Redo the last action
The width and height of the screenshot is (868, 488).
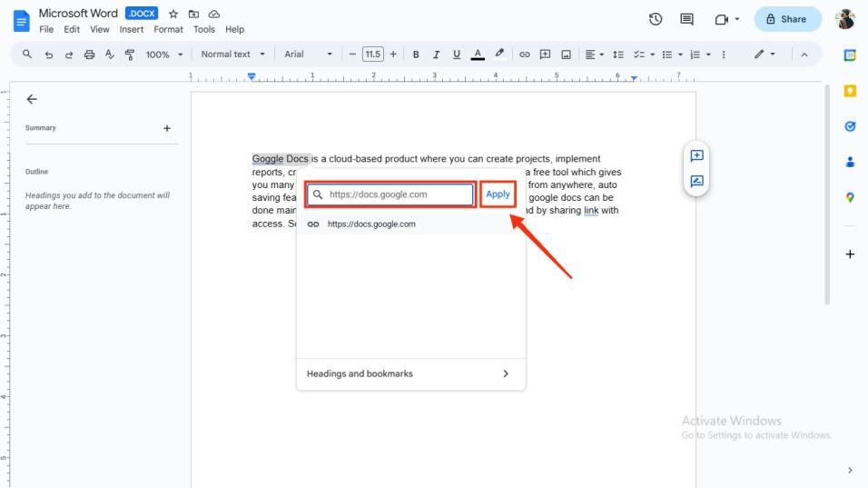(69, 55)
